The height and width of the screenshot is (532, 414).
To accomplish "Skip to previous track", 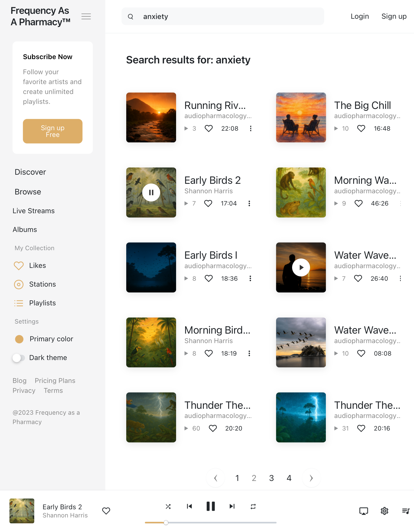I will (x=189, y=506).
